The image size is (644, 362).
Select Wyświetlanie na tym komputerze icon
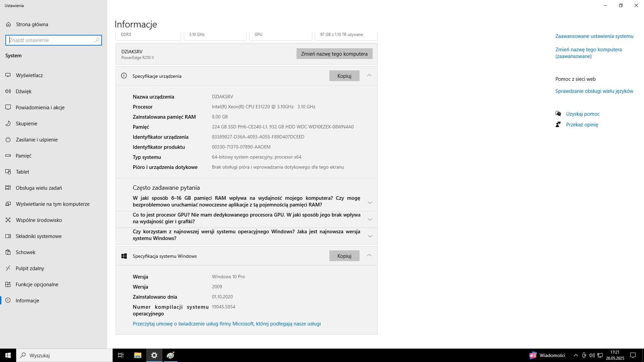point(8,204)
